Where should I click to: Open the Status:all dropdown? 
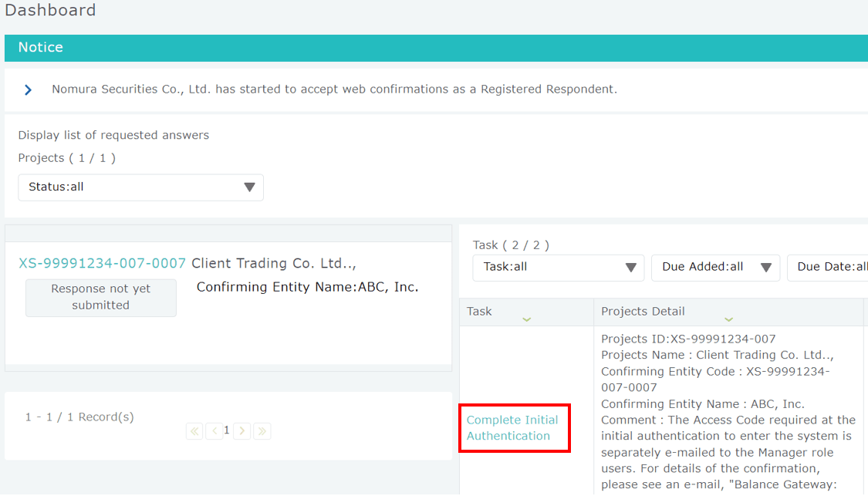[140, 187]
